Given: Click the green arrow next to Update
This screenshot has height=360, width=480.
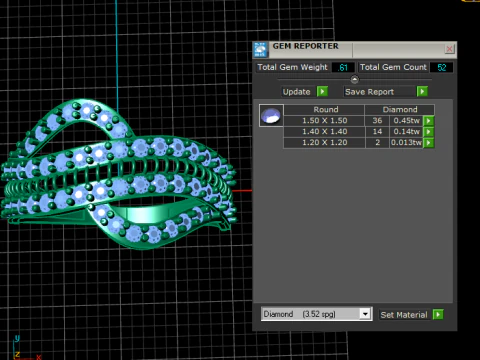Looking at the screenshot, I should [322, 91].
